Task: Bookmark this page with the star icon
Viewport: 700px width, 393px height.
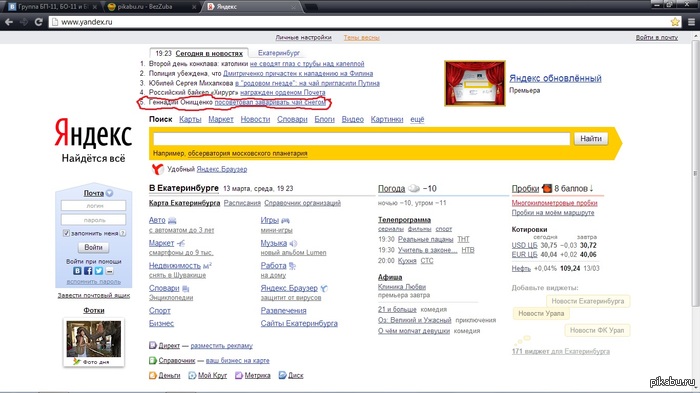Action: tap(675, 21)
